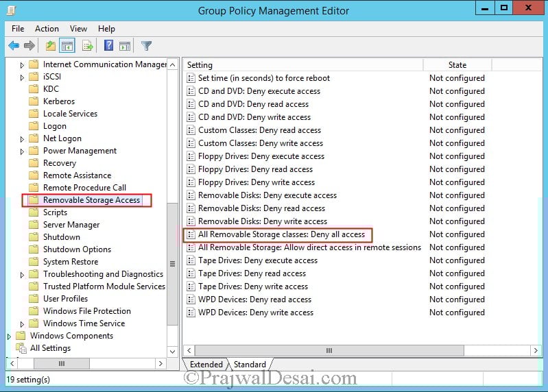Image resolution: width=548 pixels, height=392 pixels.
Task: Toggle Show/Hide Console Tree toolbar icon
Action: point(67,46)
